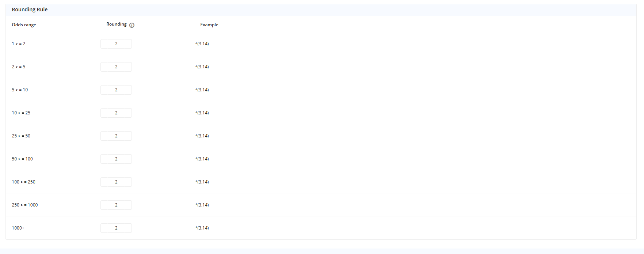This screenshot has width=644, height=254.
Task: Edit rounding value for 10 >= 25 range
Action: tap(116, 113)
